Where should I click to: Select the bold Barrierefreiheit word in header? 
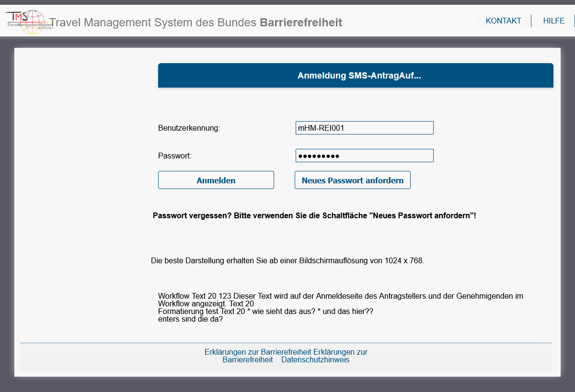pos(301,22)
